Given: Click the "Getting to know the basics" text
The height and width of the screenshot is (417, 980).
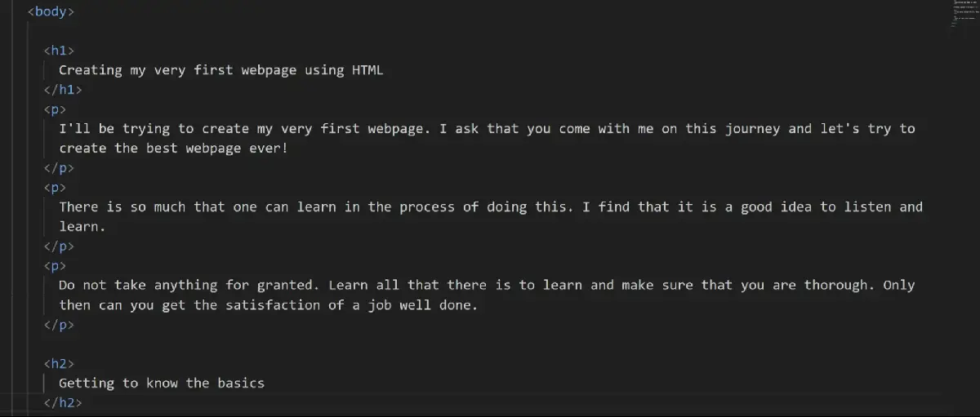Looking at the screenshot, I should click(162, 384).
